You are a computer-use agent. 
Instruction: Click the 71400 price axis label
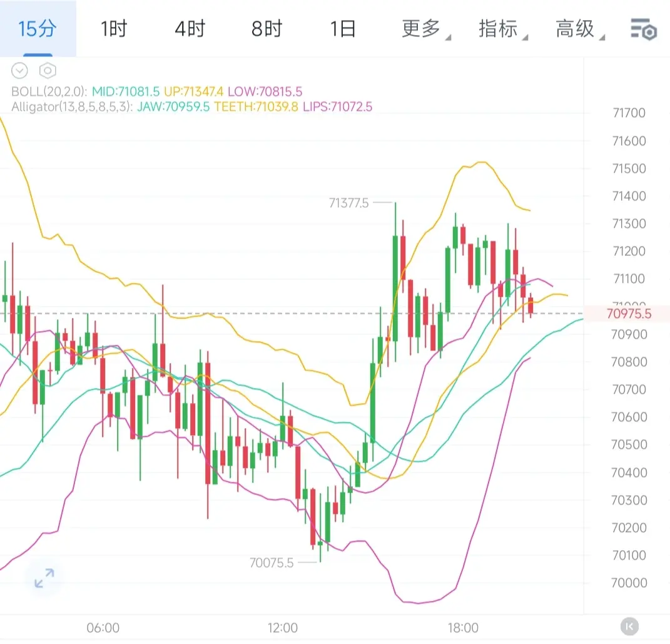(629, 196)
